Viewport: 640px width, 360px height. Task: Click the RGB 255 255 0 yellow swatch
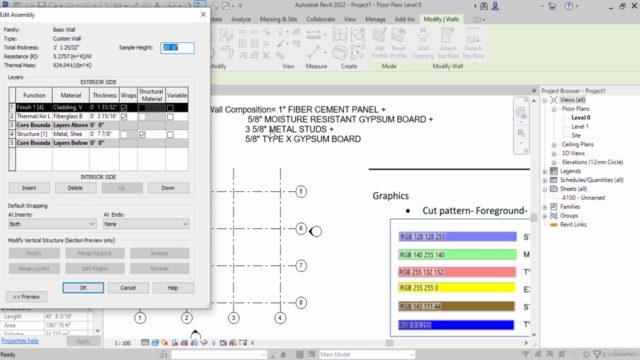tap(457, 288)
